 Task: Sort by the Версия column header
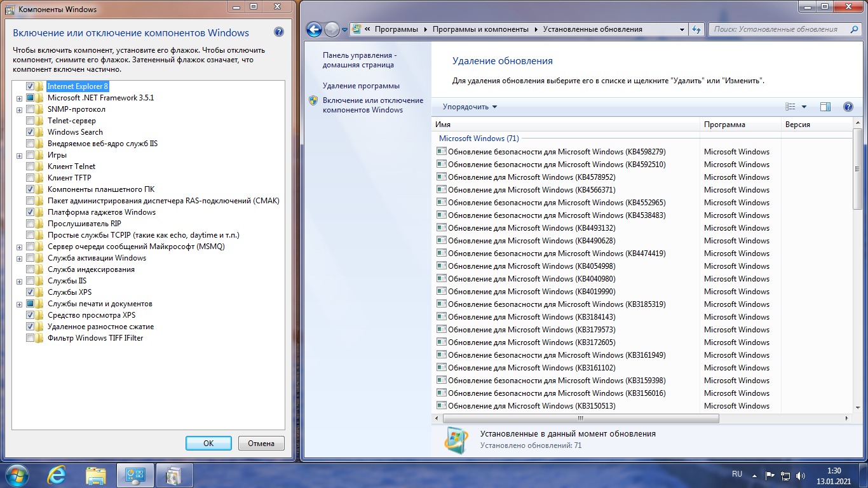pos(817,125)
